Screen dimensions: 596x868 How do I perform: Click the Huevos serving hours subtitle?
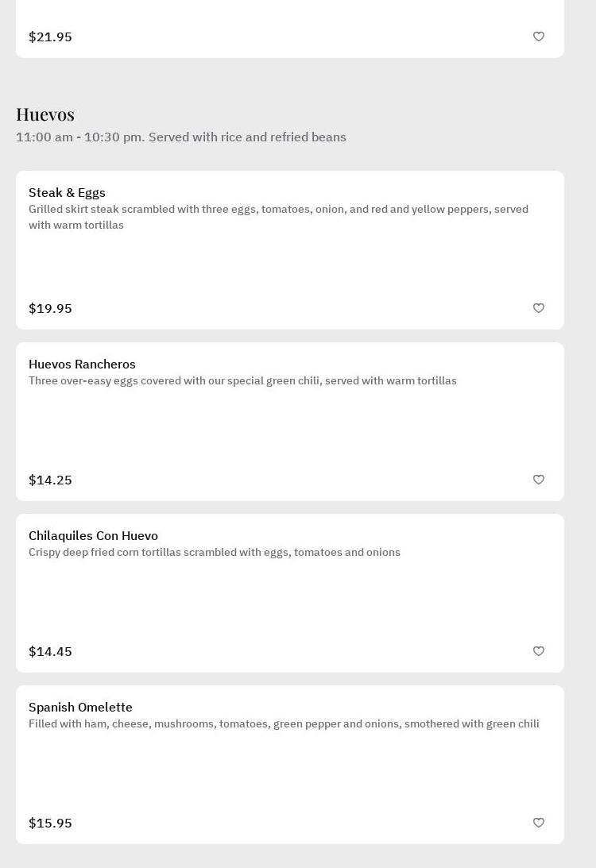[x=181, y=137]
